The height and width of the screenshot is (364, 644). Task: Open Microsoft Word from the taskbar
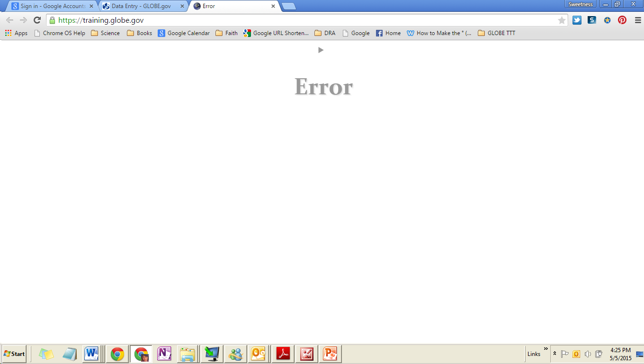[x=91, y=354]
